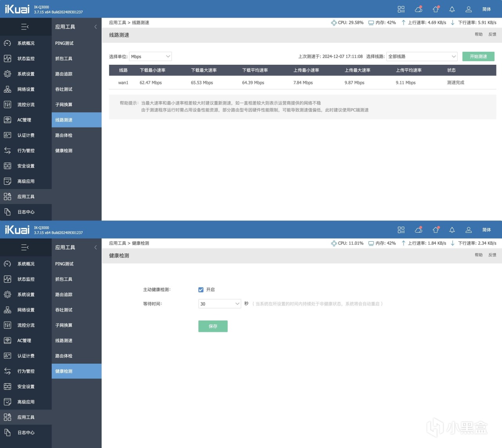This screenshot has height=448, width=502.
Task: Open 帮助 link on 线路测速 page
Action: coord(478,35)
